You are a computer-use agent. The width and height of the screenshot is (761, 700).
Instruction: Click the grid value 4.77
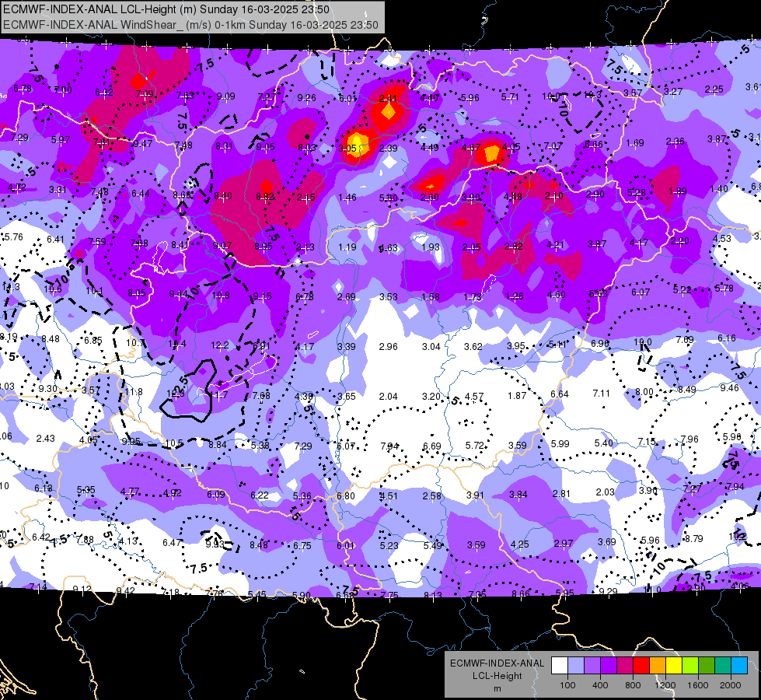click(130, 491)
